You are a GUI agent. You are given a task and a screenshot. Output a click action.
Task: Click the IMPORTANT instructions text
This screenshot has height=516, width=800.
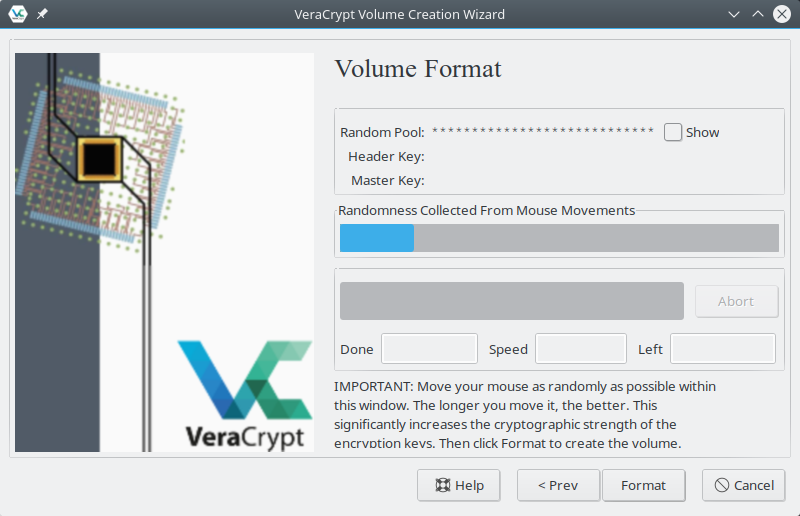coord(525,414)
